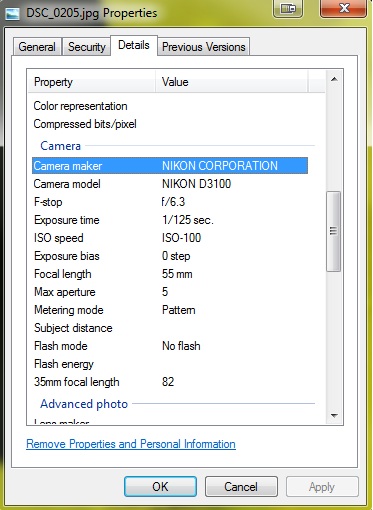
Task: Select the Metering mode property label
Action: click(x=69, y=310)
